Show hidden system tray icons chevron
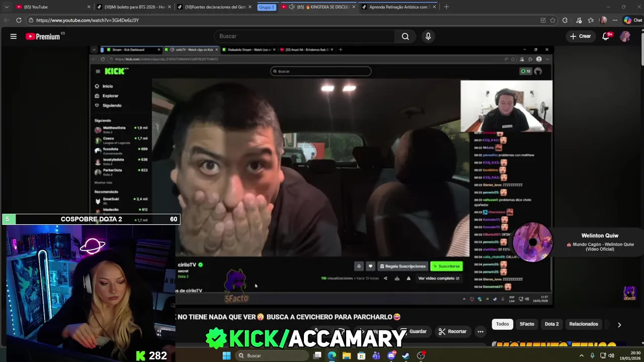The image size is (644, 362). tap(582, 355)
